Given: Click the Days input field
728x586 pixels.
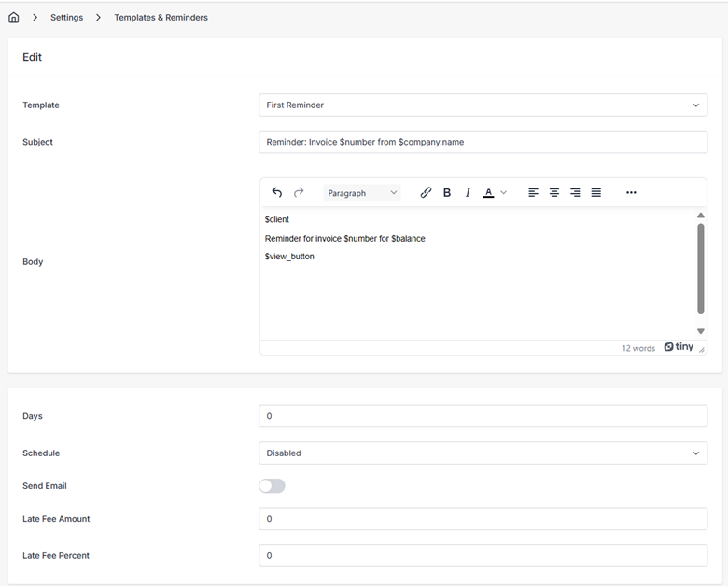Looking at the screenshot, I should [483, 416].
